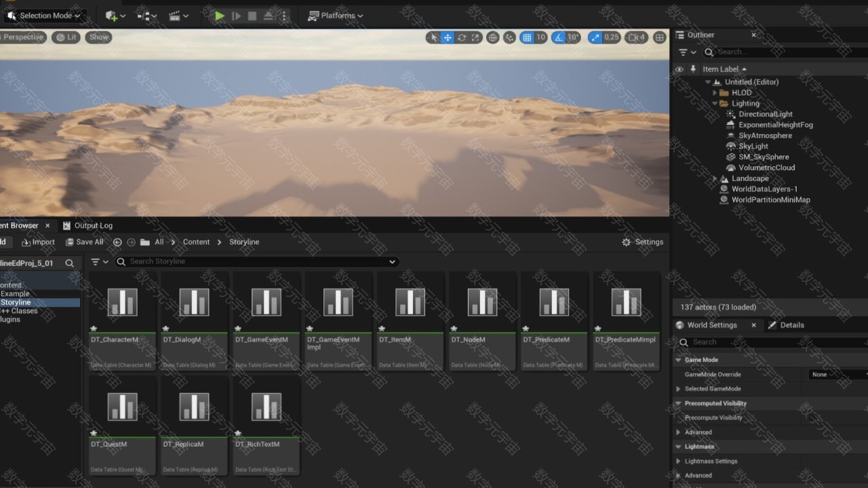Select the translate (move) gizmo tool
Image resolution: width=868 pixels, height=488 pixels.
click(x=448, y=38)
